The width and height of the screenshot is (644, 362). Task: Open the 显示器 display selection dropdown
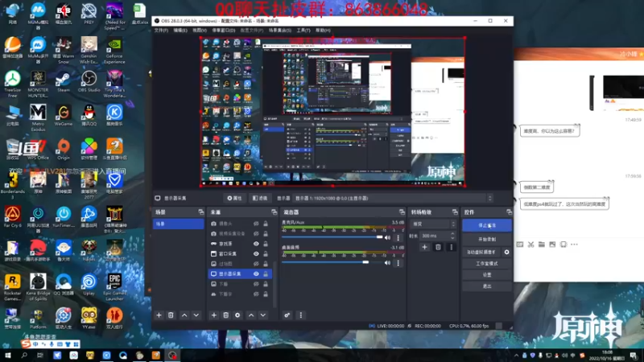pos(393,198)
